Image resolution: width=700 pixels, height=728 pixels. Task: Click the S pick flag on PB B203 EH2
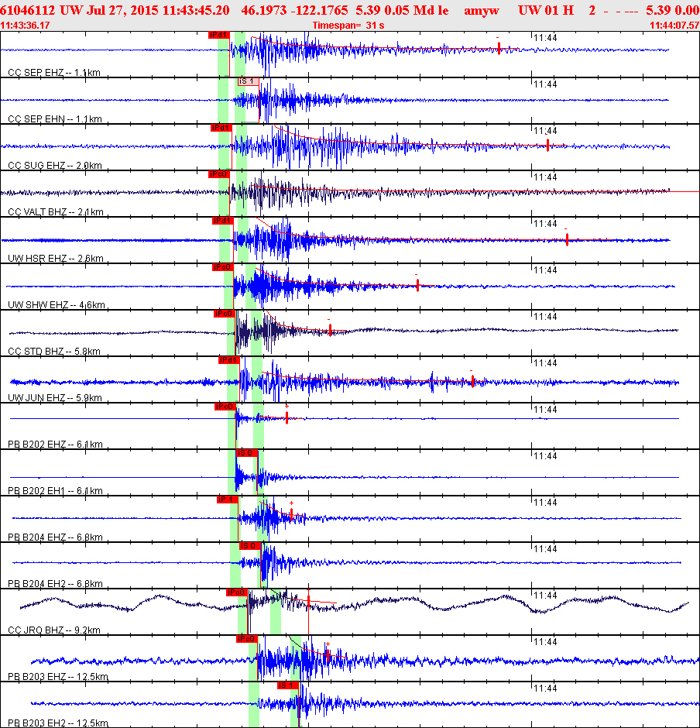tap(287, 685)
